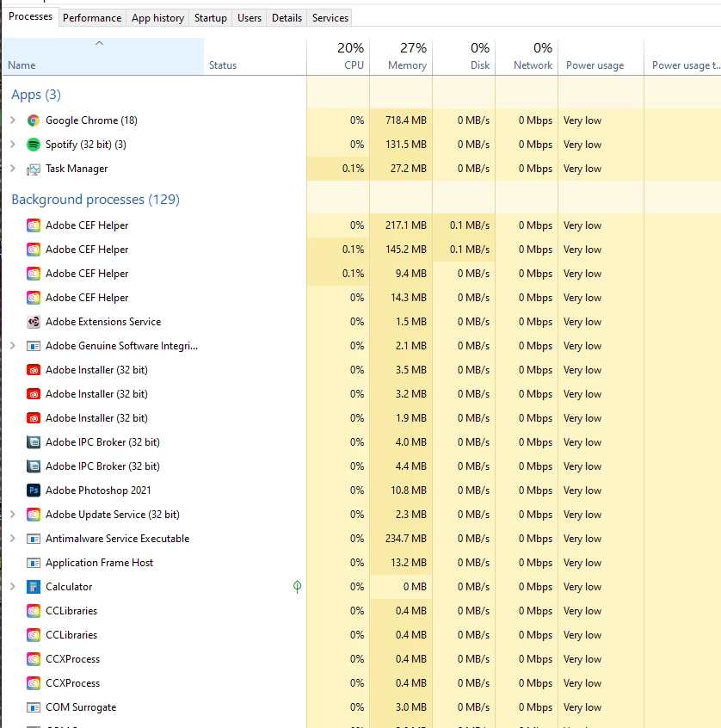Select the Adobe Extensions Service name

point(103,322)
